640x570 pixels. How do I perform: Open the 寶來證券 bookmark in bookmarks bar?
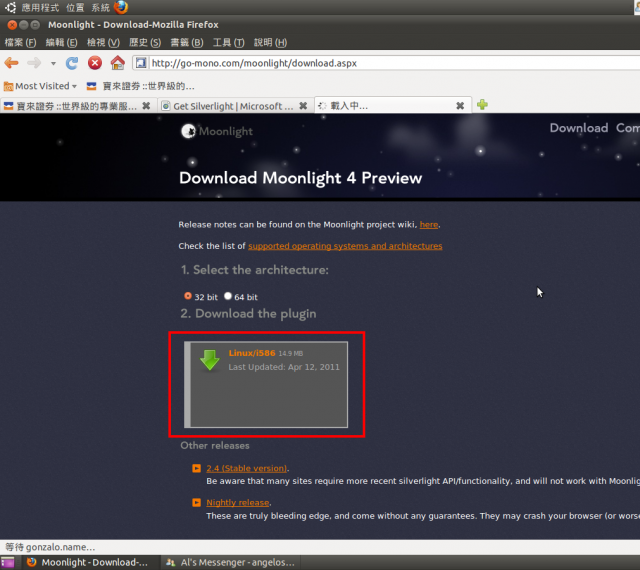(x=140, y=86)
